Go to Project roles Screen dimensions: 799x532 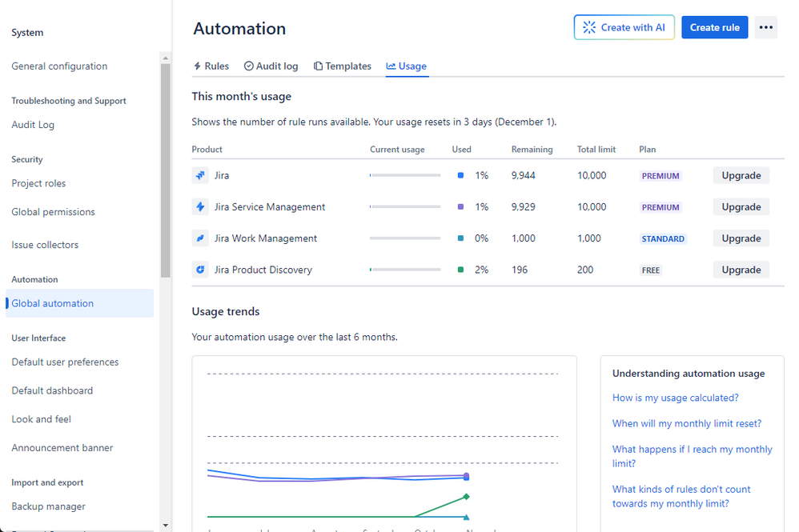(38, 183)
